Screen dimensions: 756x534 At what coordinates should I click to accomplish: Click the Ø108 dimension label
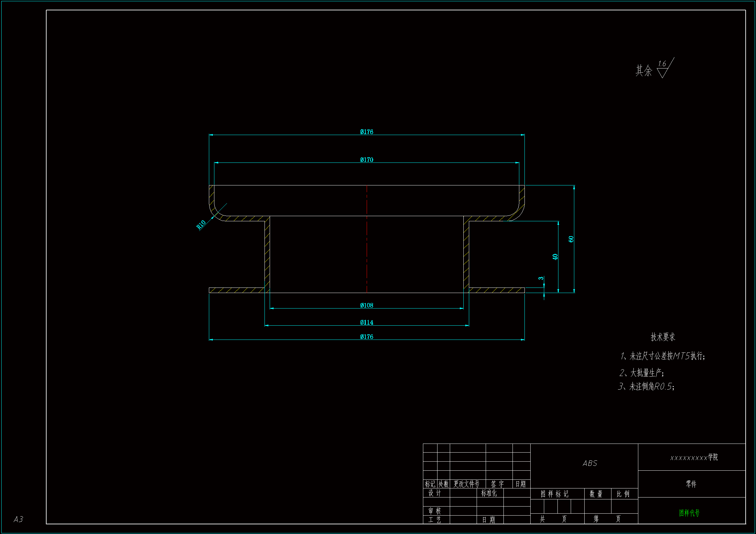[366, 306]
